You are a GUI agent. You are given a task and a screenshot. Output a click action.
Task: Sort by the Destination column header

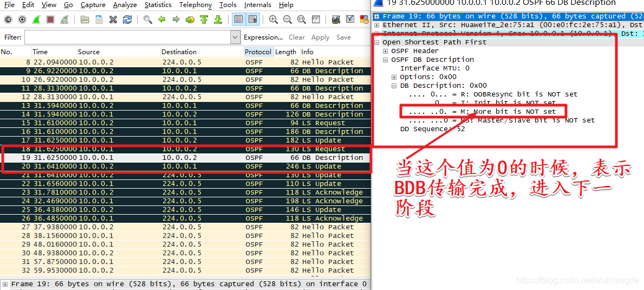pyautogui.click(x=202, y=51)
